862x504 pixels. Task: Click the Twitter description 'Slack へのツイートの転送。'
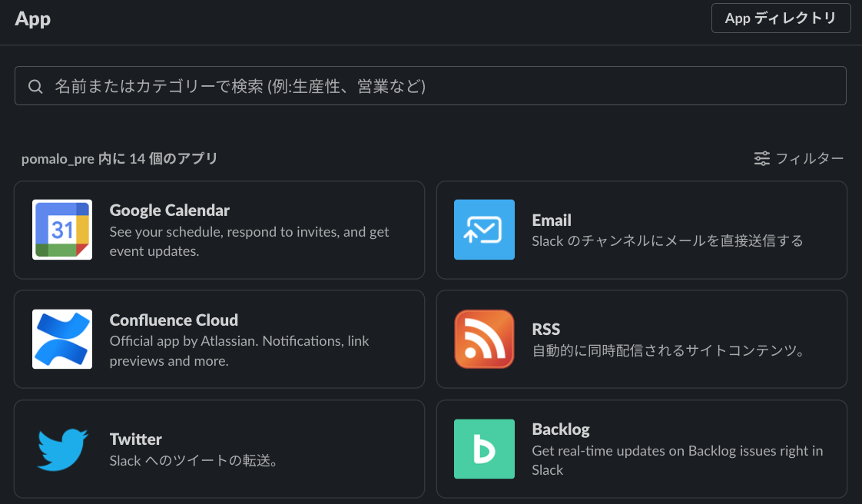point(194,460)
